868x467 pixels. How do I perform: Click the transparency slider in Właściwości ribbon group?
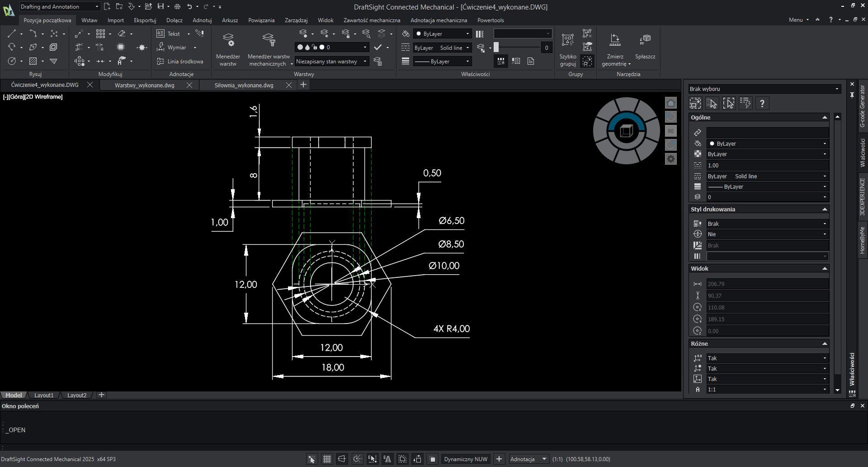[517, 48]
